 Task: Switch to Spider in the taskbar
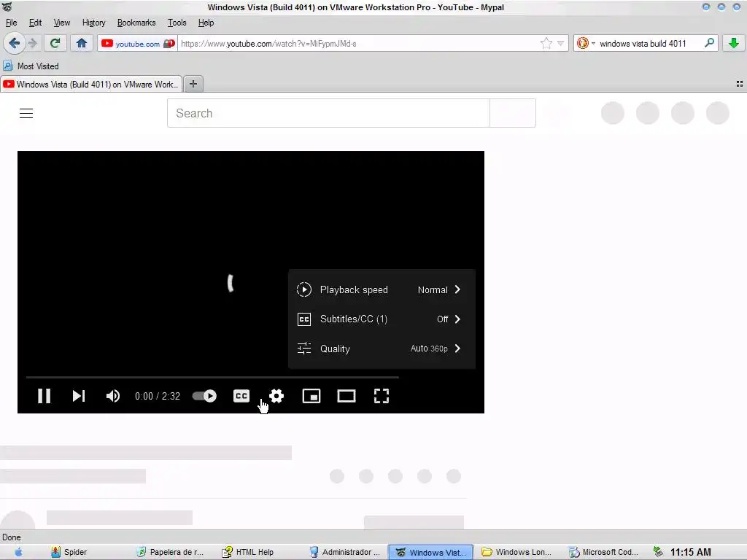click(69, 552)
